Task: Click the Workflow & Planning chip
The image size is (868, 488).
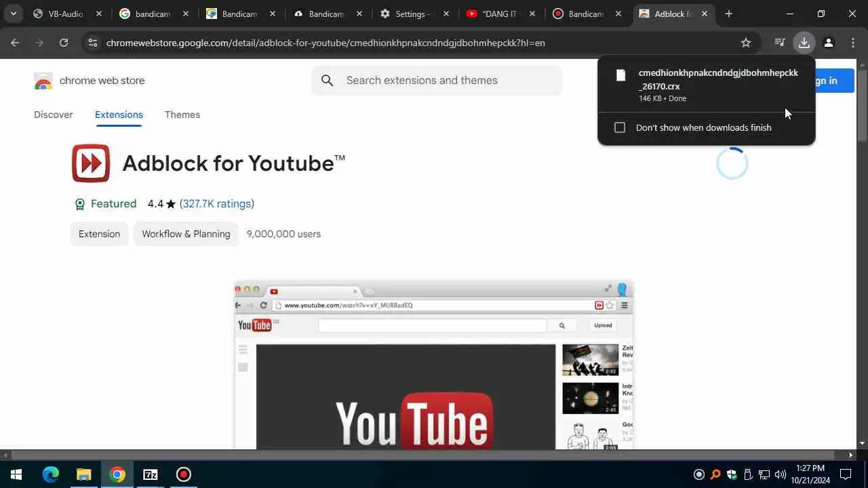Action: coord(186,234)
